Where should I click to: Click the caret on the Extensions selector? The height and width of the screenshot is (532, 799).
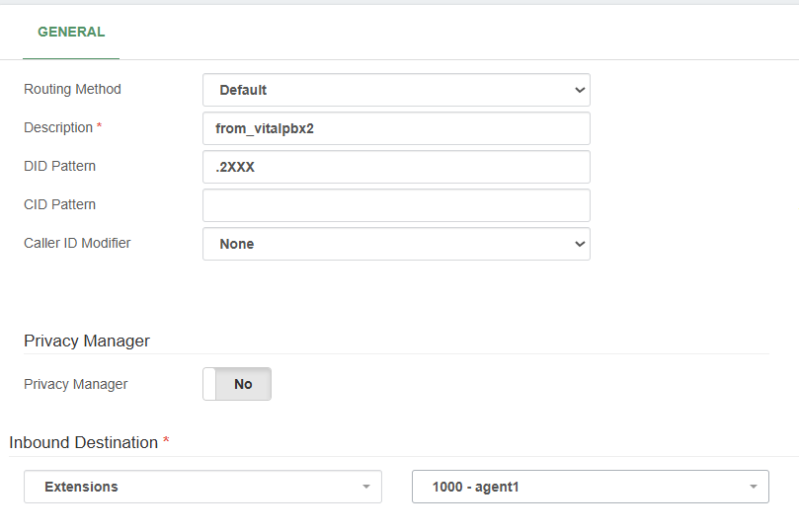(365, 487)
